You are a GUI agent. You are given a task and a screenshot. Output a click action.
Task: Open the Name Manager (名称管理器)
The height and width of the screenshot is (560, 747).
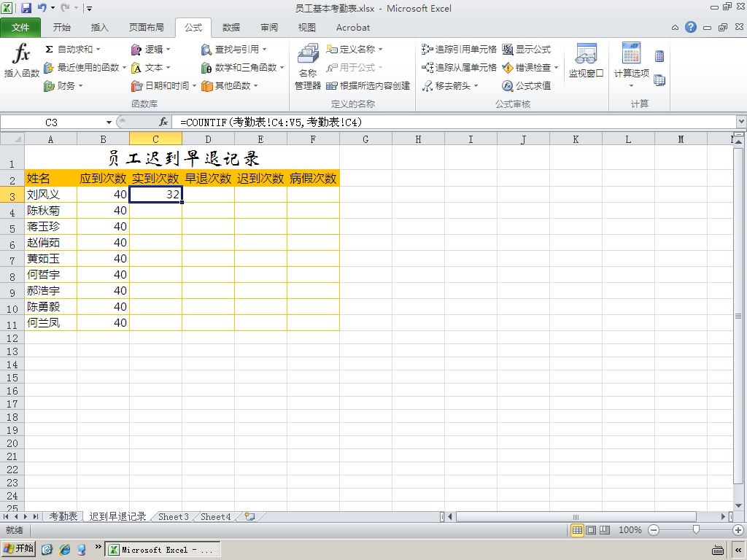pyautogui.click(x=308, y=66)
